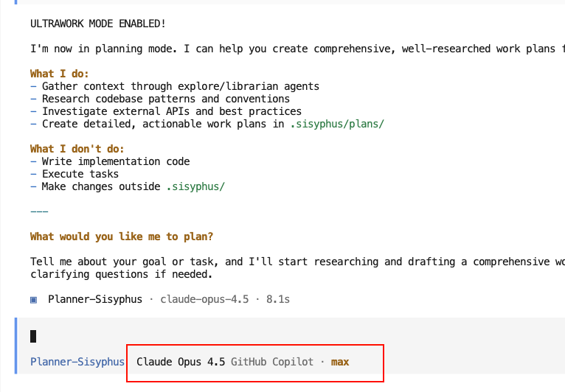
Task: Click the .sisyphus/plans/ path text
Action: (337, 125)
